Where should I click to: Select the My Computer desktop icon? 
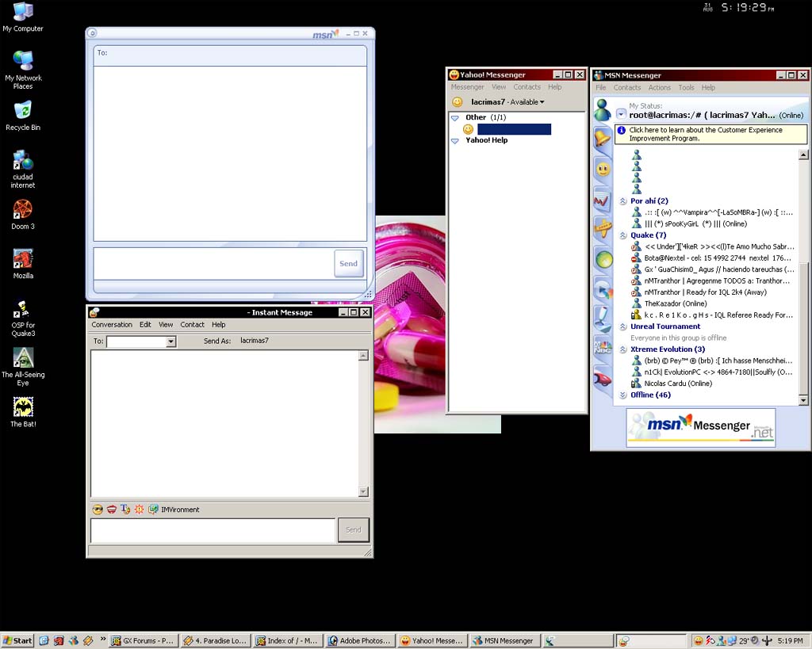click(x=23, y=17)
